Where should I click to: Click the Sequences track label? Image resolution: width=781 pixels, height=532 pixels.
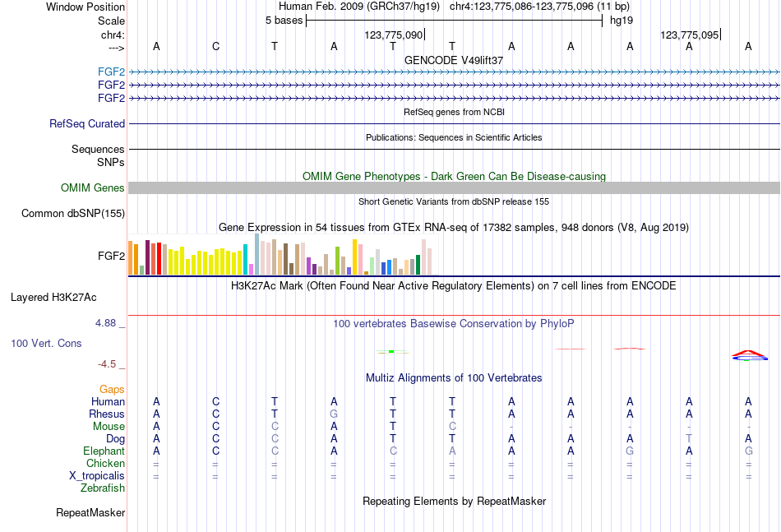[x=98, y=149]
